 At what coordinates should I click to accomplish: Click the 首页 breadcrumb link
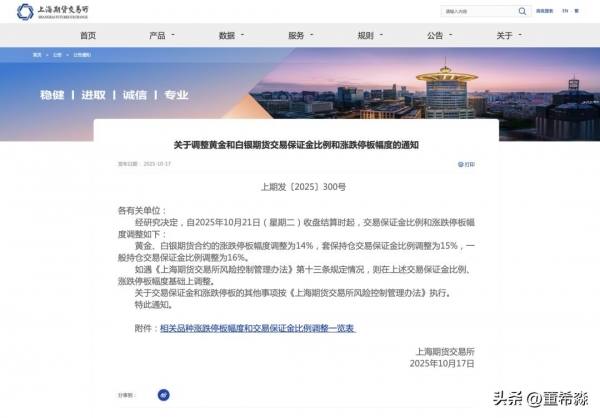tap(37, 56)
